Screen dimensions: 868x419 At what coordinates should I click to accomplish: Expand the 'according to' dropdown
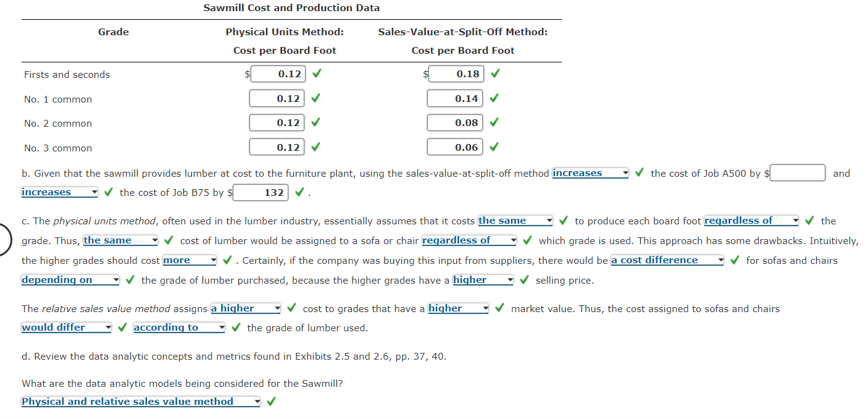click(x=179, y=328)
